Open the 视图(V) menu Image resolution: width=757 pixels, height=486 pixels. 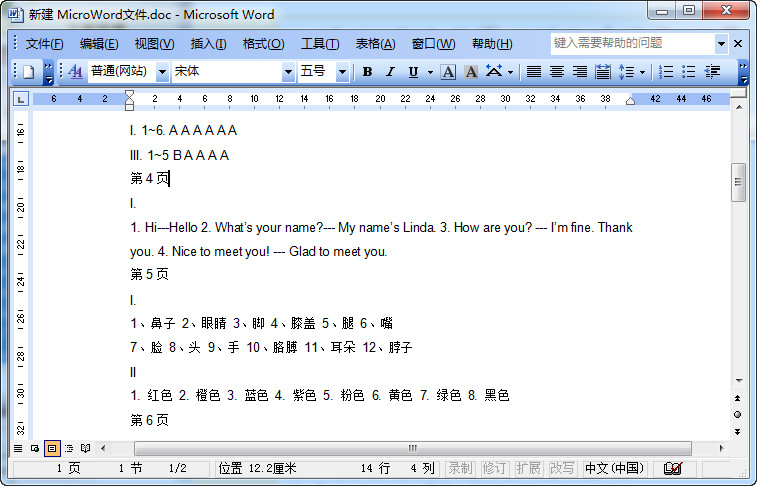(154, 44)
